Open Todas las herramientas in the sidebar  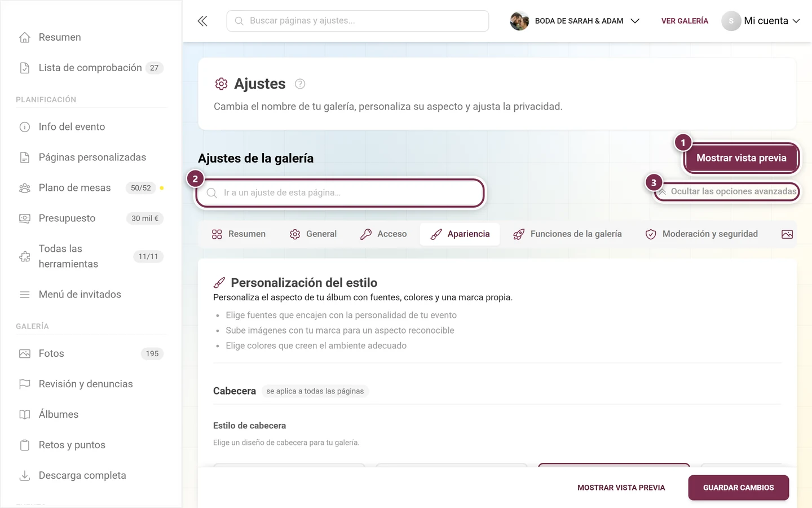click(90, 257)
